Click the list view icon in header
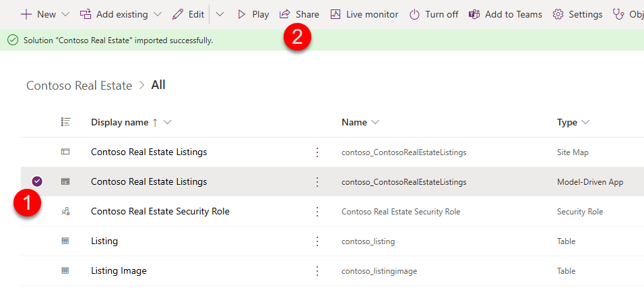644x292 pixels. pyautogui.click(x=65, y=122)
